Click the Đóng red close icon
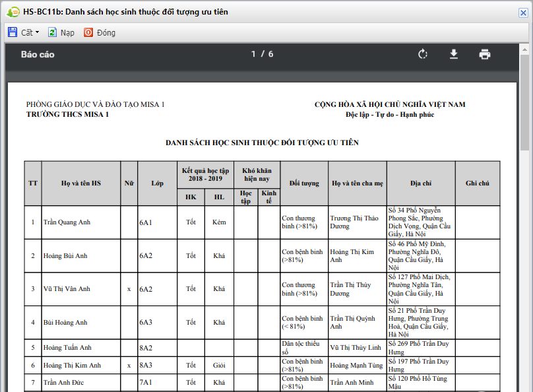 tap(88, 32)
